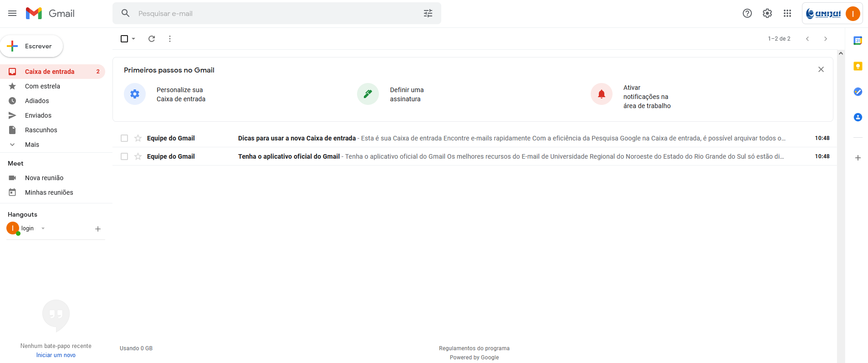Open Google Keep from the side panel
Screen dimensions: 868x363
coord(858,66)
